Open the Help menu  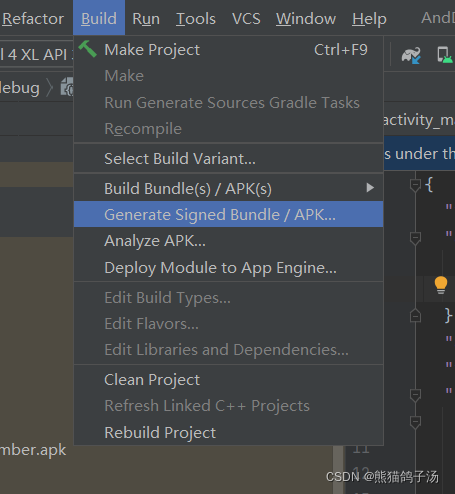[x=369, y=19]
